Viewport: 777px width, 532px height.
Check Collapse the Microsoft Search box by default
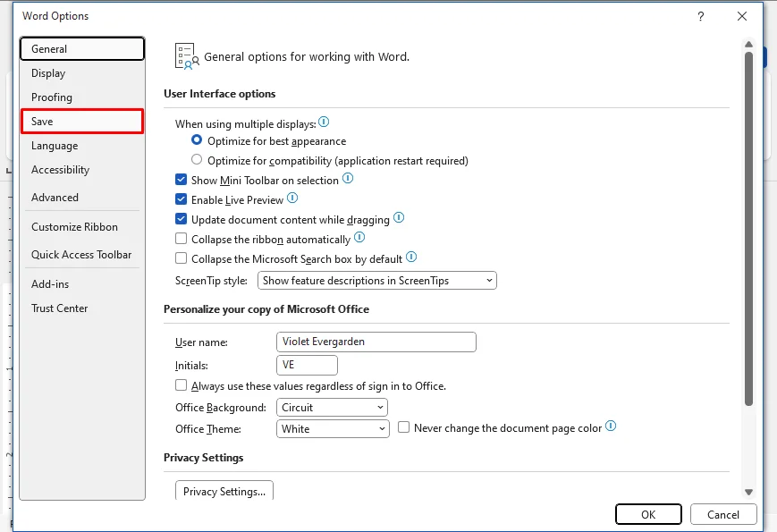181,258
